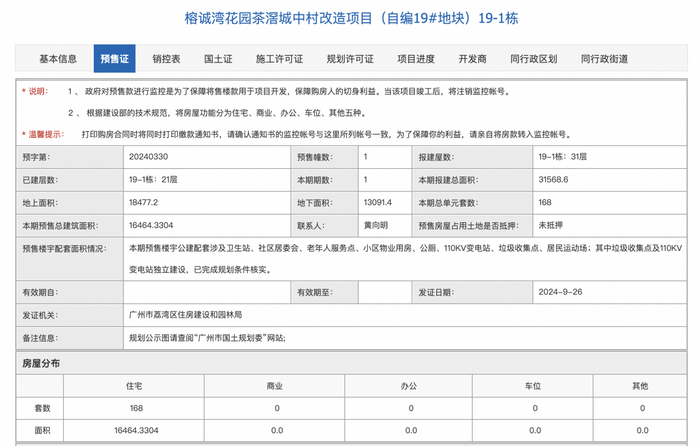This screenshot has width=700, height=446.
Task: Click the 有效期自 field label
Action: (40, 292)
